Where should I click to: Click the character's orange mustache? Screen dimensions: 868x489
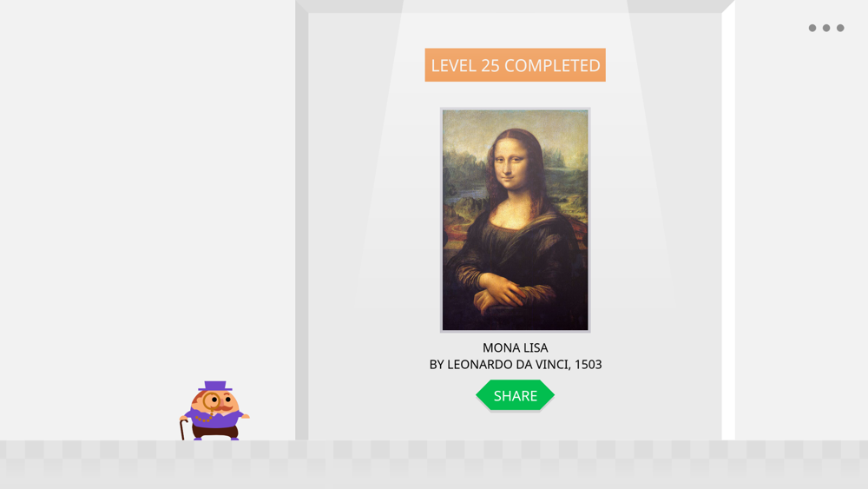(221, 409)
